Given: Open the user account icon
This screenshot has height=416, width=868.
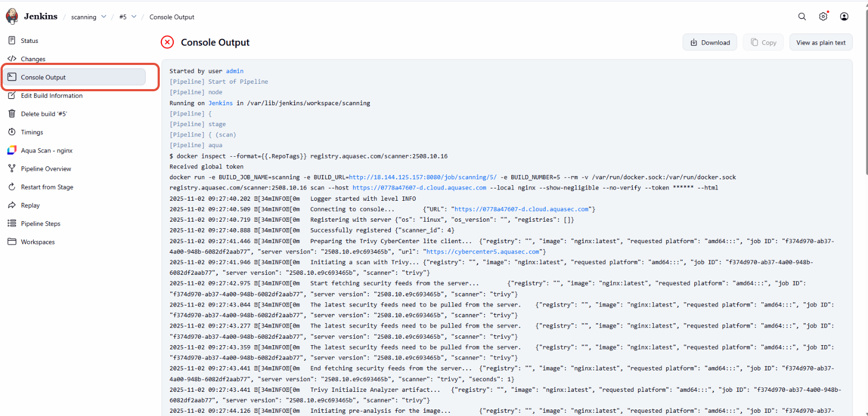Looking at the screenshot, I should click(x=844, y=17).
